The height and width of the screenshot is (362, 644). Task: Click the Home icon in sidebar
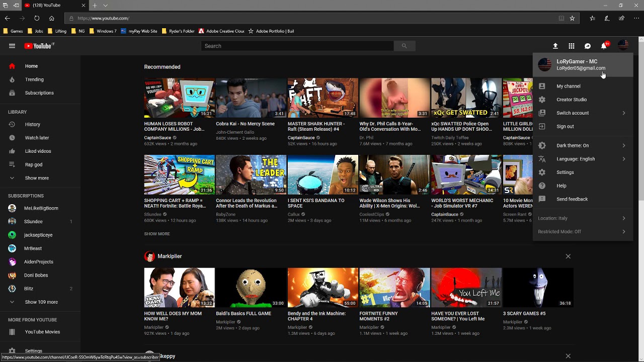pos(12,66)
